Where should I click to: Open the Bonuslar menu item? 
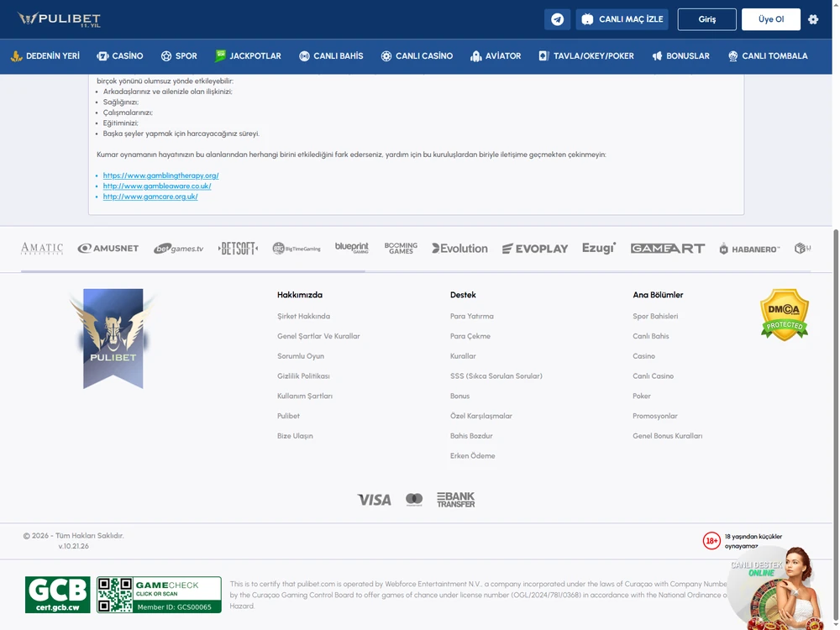click(x=681, y=55)
